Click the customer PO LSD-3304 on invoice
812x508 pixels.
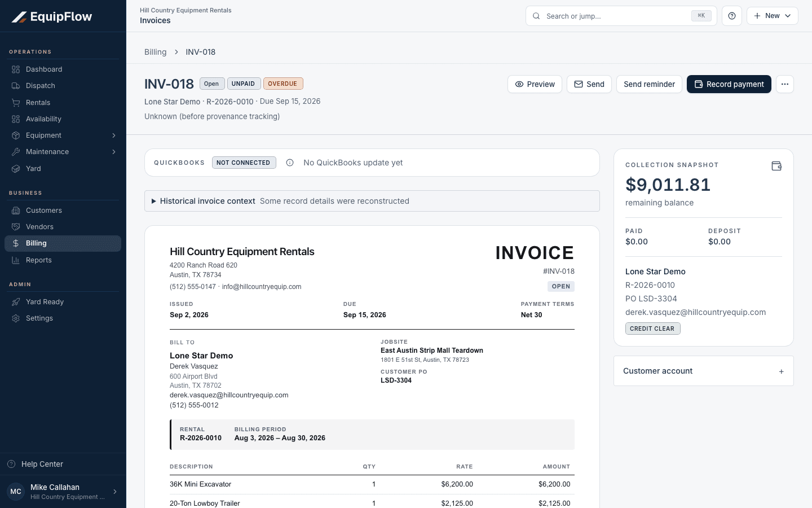pos(396,380)
